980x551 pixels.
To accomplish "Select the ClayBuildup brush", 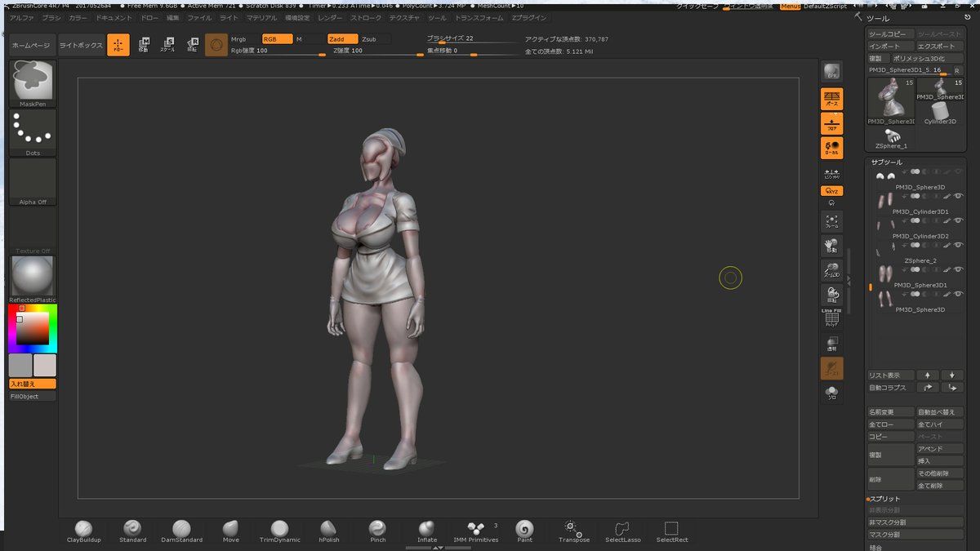I will click(83, 530).
